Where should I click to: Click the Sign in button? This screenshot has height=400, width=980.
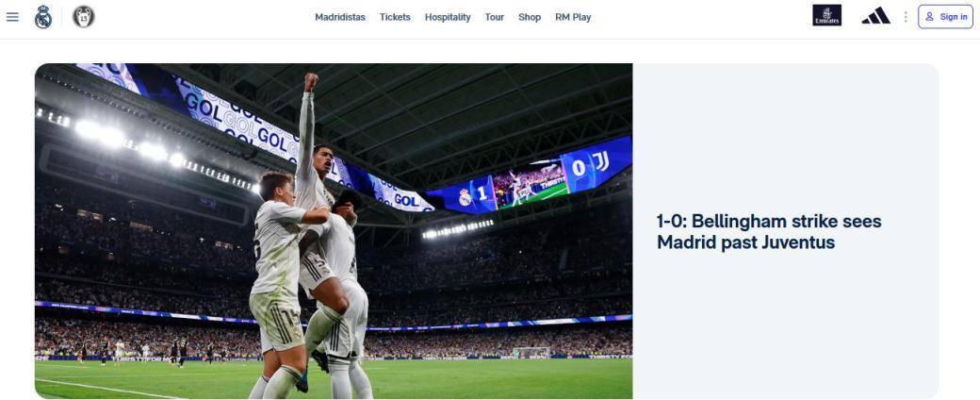945,17
